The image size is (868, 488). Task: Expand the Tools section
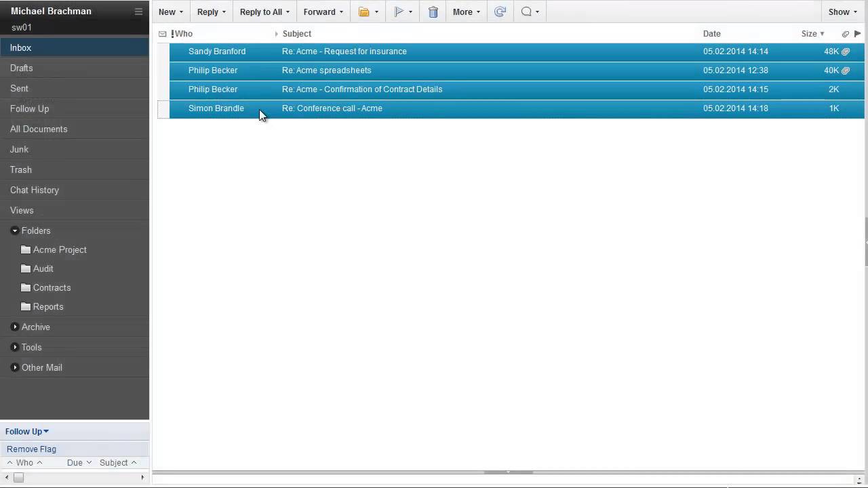15,347
